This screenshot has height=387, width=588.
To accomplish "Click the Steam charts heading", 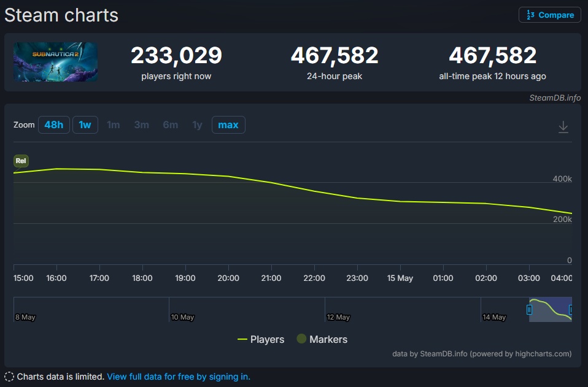I will click(x=61, y=15).
